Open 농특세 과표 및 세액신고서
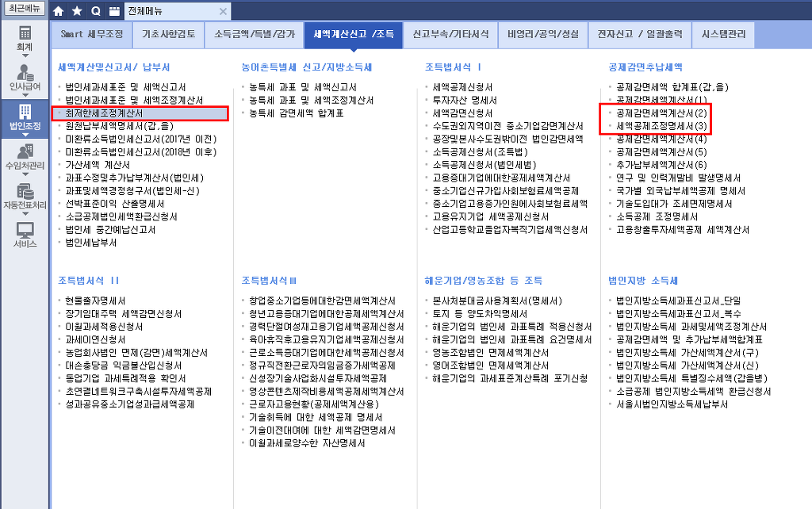 pyautogui.click(x=303, y=87)
